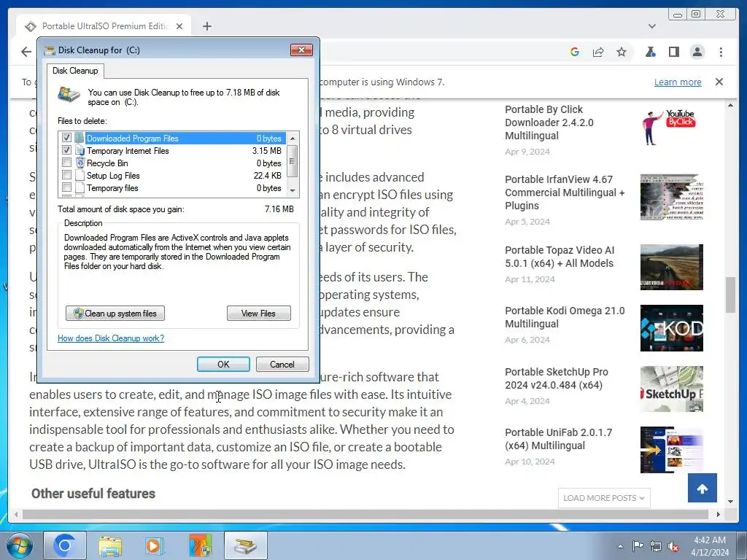Open Topaz Video AI thumbnail

click(x=672, y=267)
